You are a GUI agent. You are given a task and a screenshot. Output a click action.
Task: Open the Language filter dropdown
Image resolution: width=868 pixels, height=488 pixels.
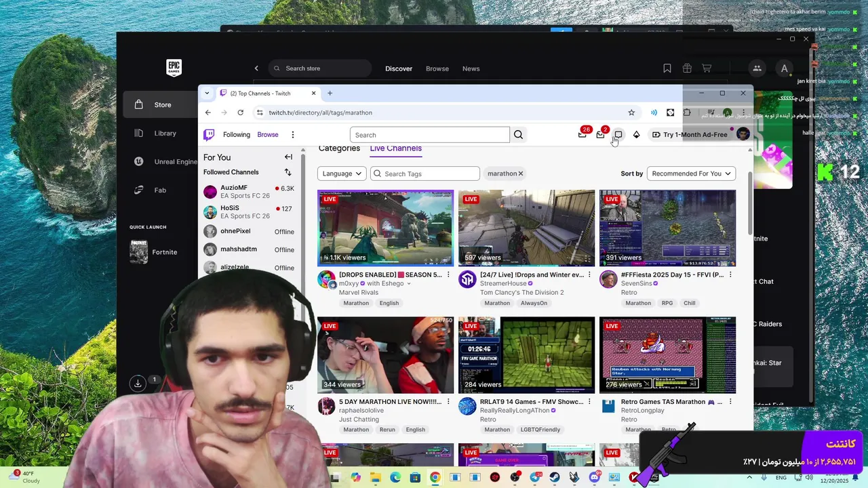point(342,174)
